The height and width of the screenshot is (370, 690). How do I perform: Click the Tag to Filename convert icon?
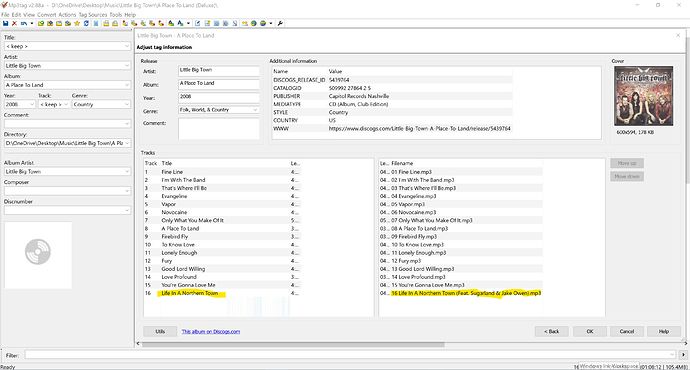click(125, 23)
